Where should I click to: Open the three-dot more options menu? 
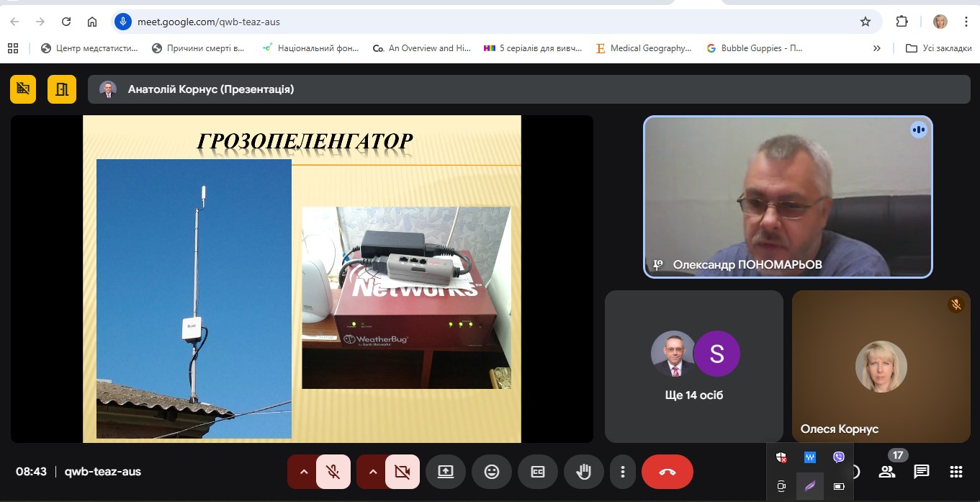tap(622, 472)
